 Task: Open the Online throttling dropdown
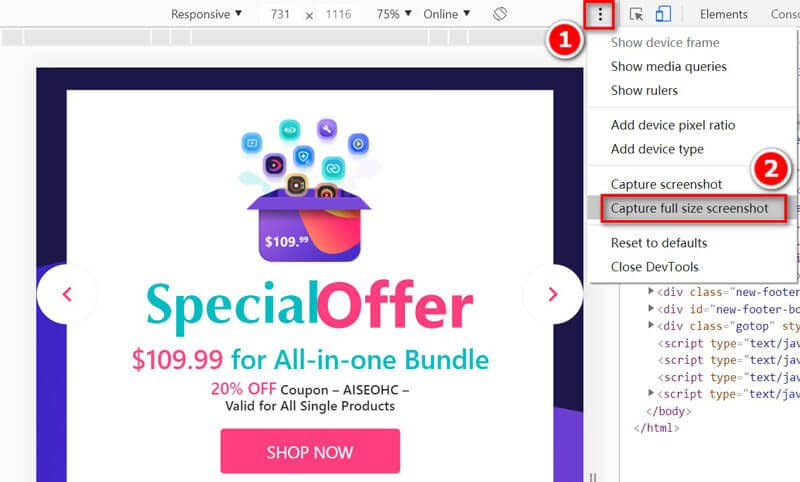click(x=446, y=14)
